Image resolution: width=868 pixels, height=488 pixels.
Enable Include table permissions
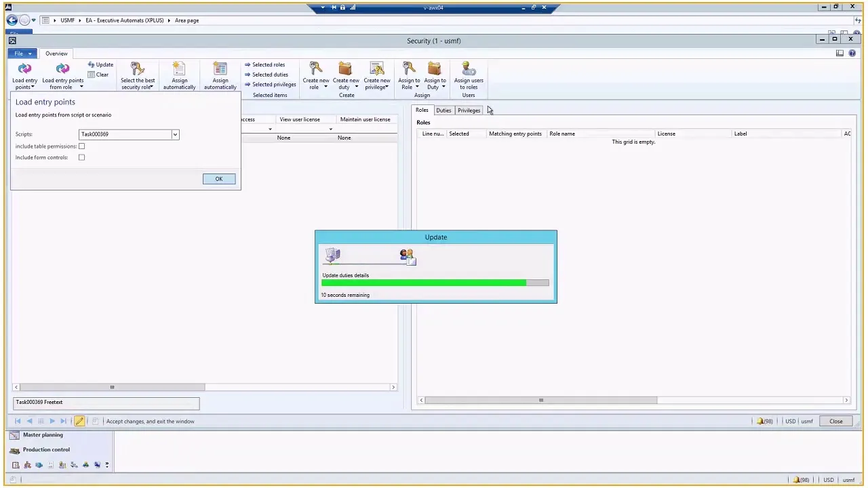click(x=81, y=146)
